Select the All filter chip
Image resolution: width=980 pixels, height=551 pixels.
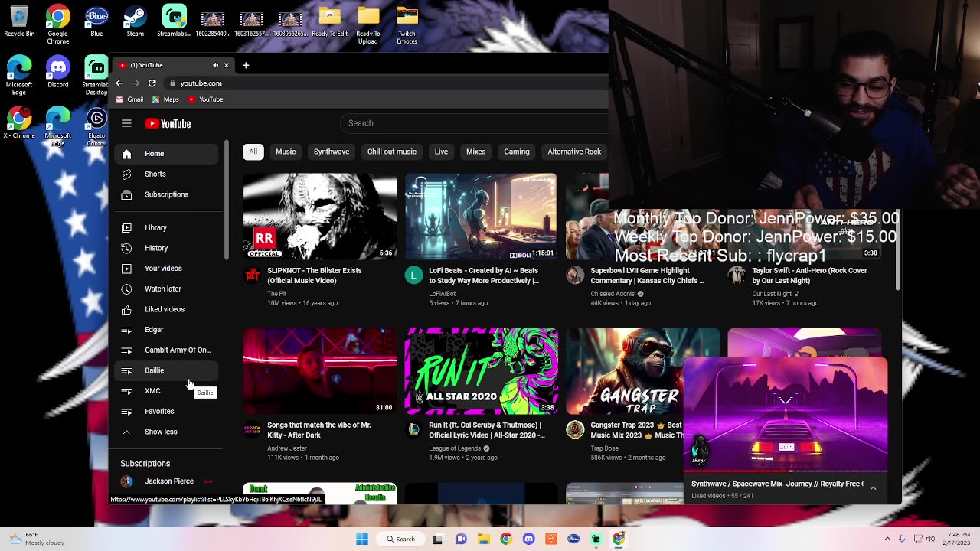tap(253, 152)
